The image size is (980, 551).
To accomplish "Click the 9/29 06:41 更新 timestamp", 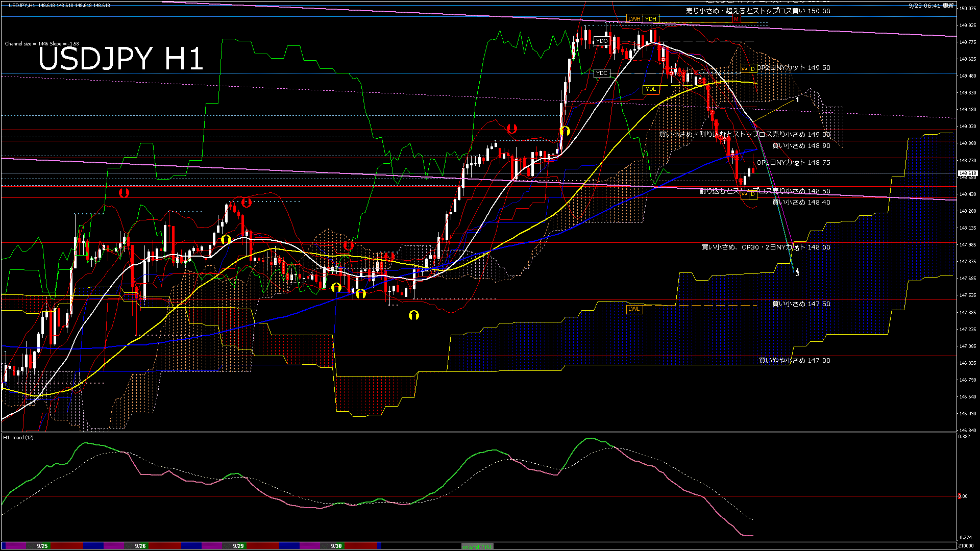I will pyautogui.click(x=931, y=5).
